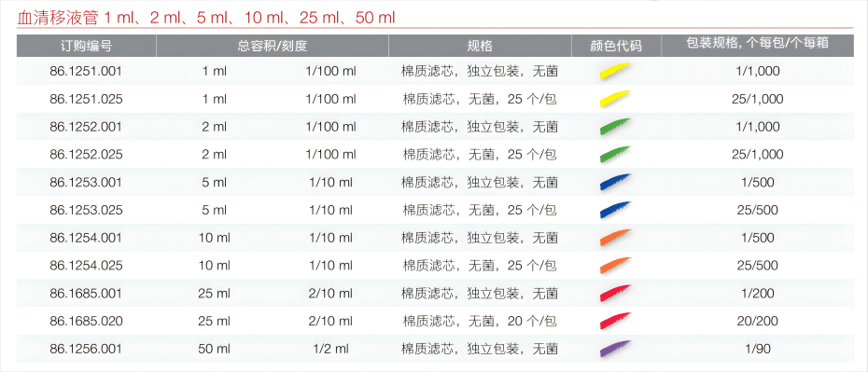868x372 pixels.
Task: Click the 总容积/刻度 column header
Action: (273, 46)
